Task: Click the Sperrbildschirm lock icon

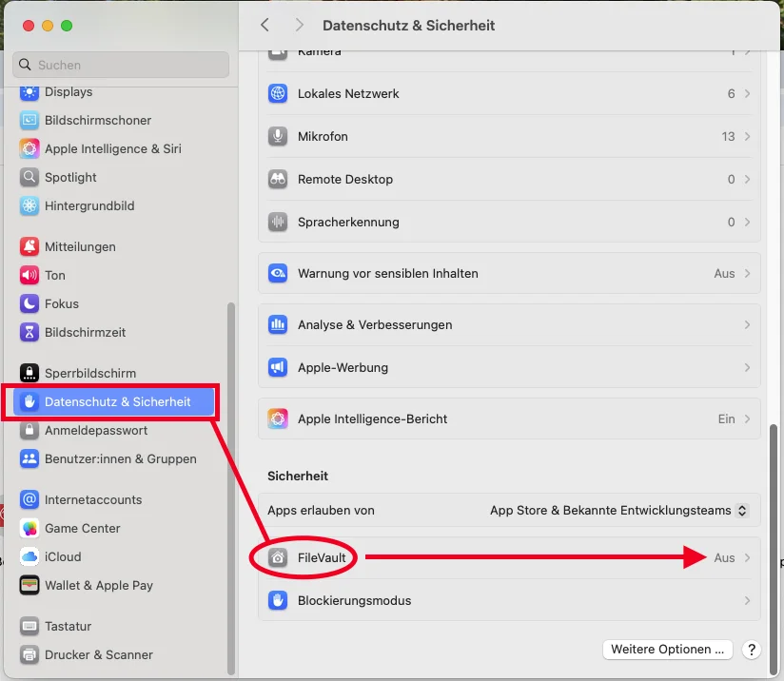Action: click(x=29, y=374)
